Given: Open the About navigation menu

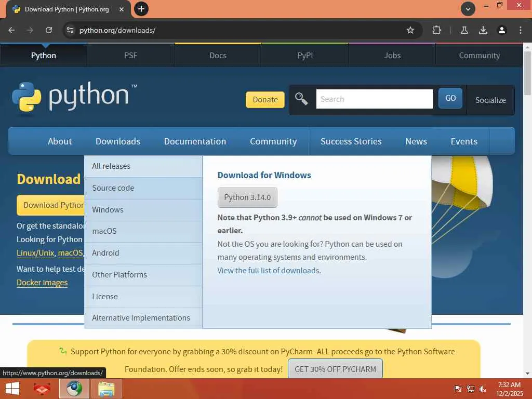Looking at the screenshot, I should 60,141.
